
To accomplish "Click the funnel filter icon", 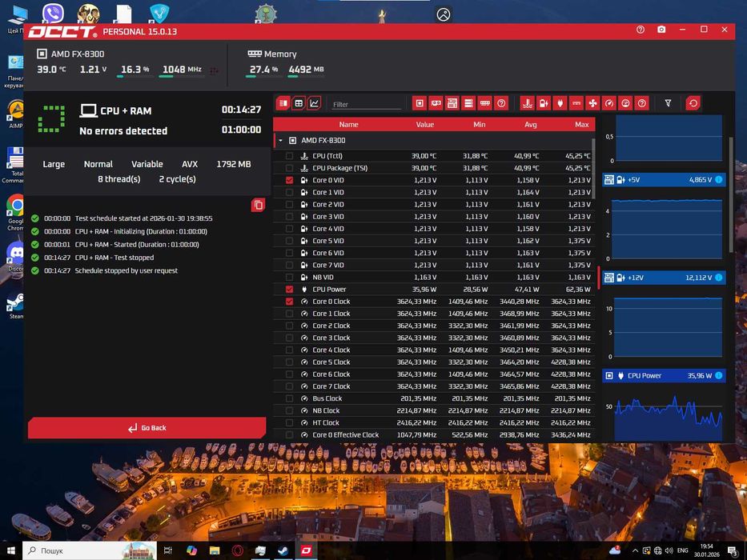I will (668, 103).
